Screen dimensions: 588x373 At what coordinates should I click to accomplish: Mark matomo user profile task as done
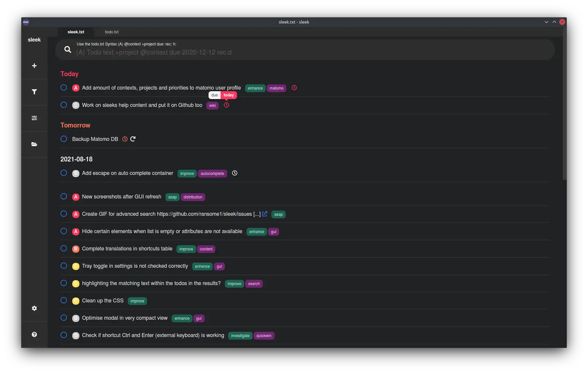coord(64,88)
